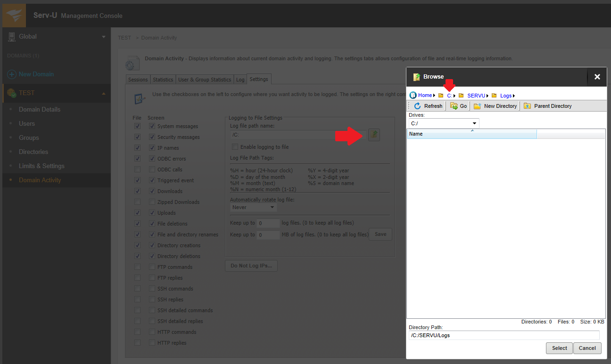
Task: Click the Go toolbar button
Action: (x=459, y=106)
